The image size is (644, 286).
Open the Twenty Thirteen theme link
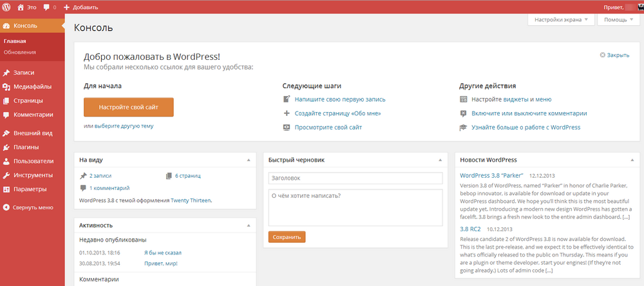coord(191,200)
